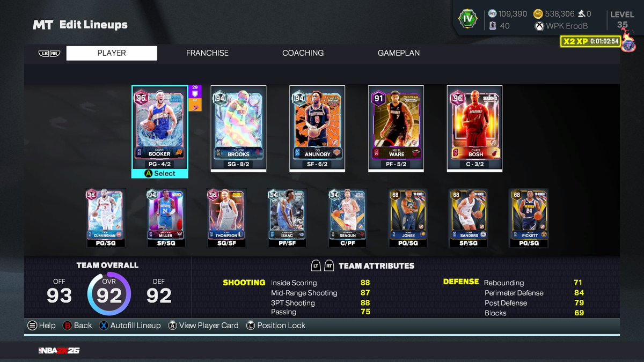
Task: Click the 3PT Shooting attribute row
Action: (320, 303)
